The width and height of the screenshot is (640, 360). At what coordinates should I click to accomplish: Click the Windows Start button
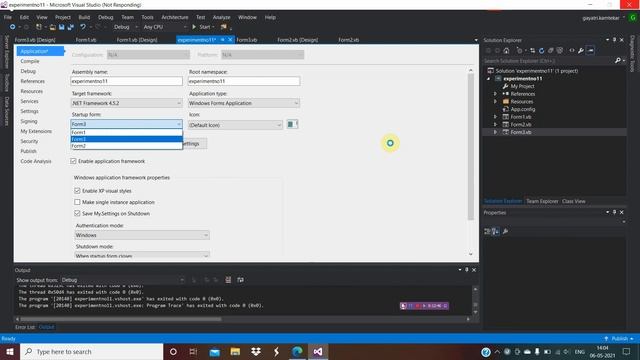coord(10,351)
